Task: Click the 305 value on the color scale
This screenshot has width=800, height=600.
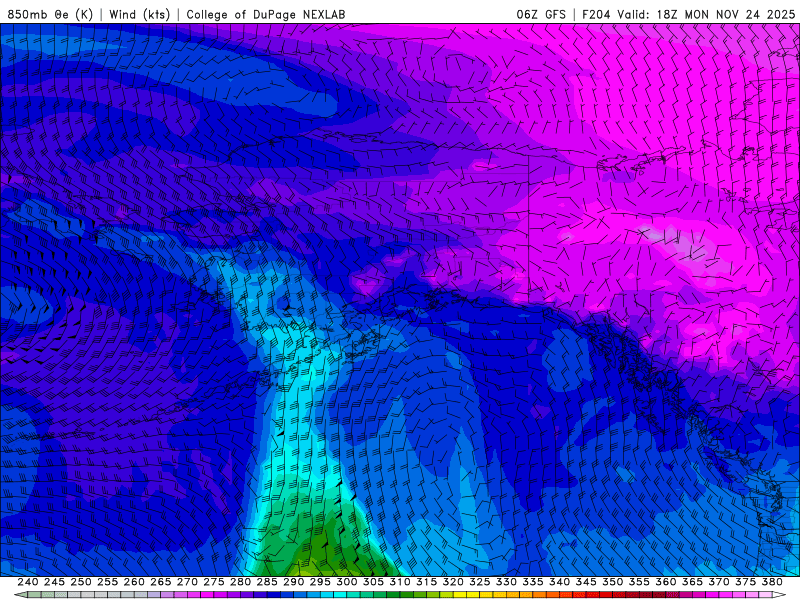Action: (373, 582)
